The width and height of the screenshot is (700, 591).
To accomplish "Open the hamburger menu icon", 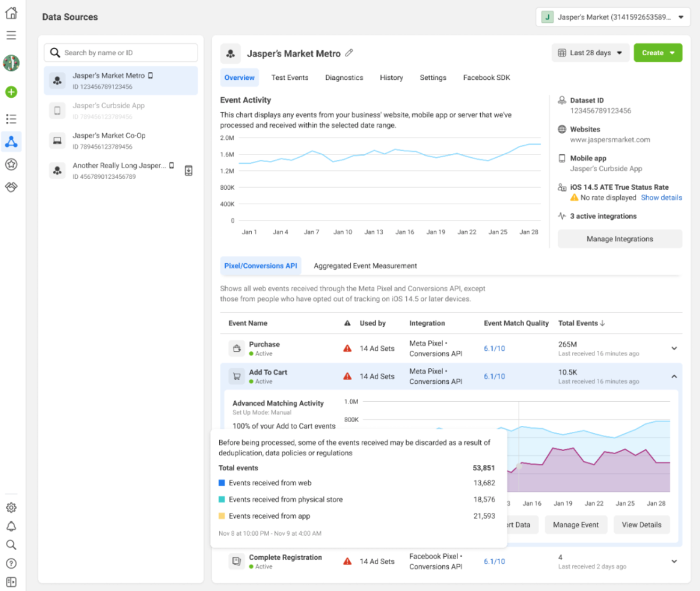I will (11, 35).
